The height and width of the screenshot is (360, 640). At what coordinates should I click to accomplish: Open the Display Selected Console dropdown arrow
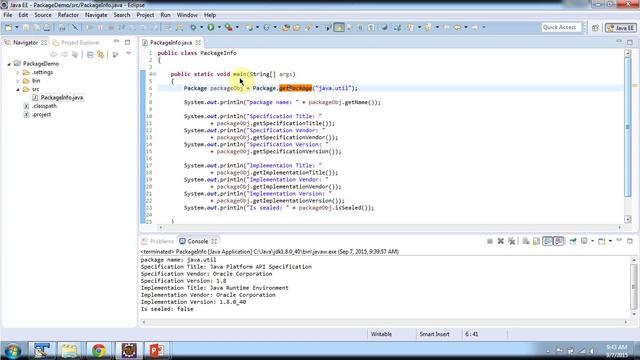pos(592,241)
